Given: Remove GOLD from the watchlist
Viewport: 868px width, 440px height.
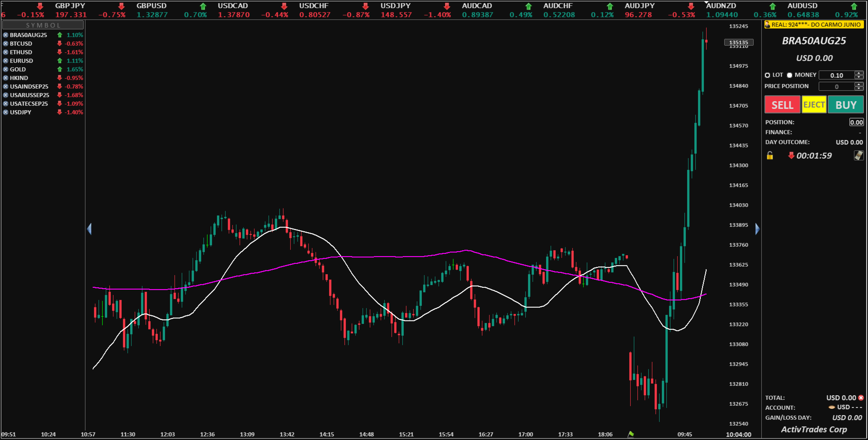Looking at the screenshot, I should [x=5, y=69].
